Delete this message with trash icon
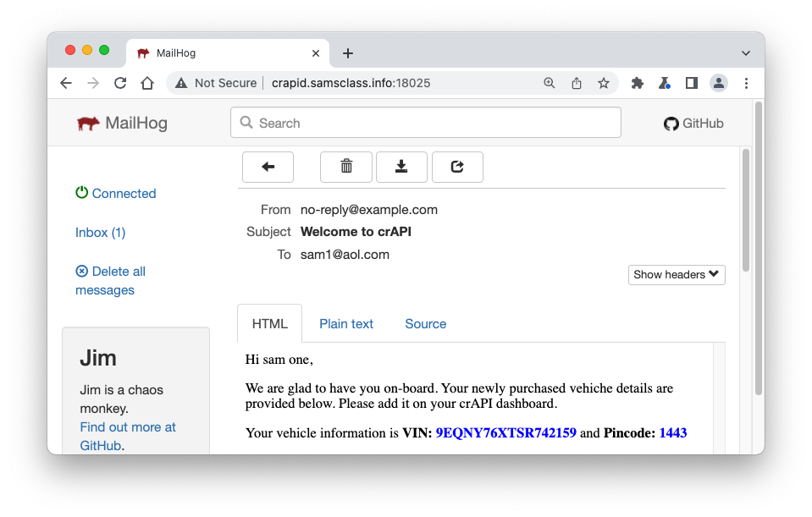Viewport: 812px width, 517px height. (345, 168)
